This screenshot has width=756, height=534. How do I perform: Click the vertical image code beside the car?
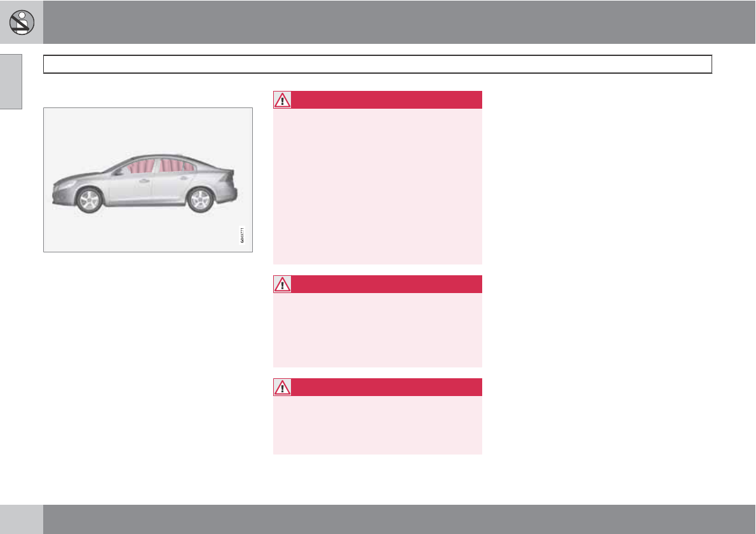point(242,235)
